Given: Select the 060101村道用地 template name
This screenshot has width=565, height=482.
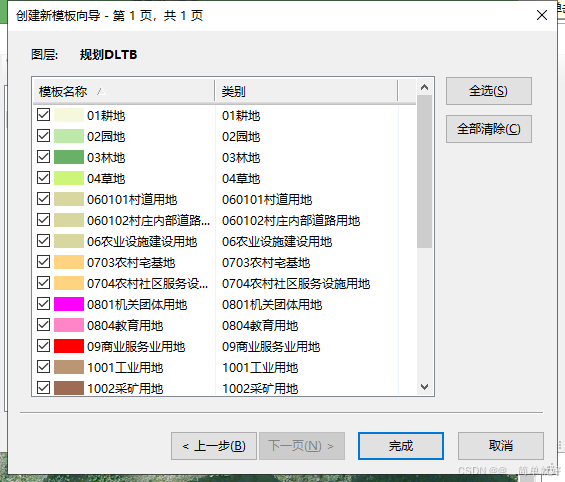Looking at the screenshot, I should (x=132, y=200).
